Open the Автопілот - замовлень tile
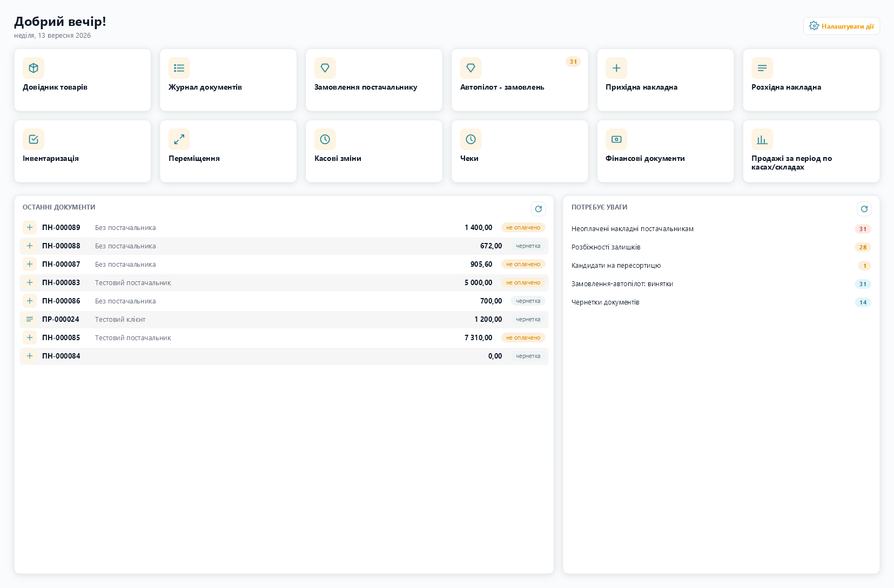The width and height of the screenshot is (894, 588). click(520, 80)
